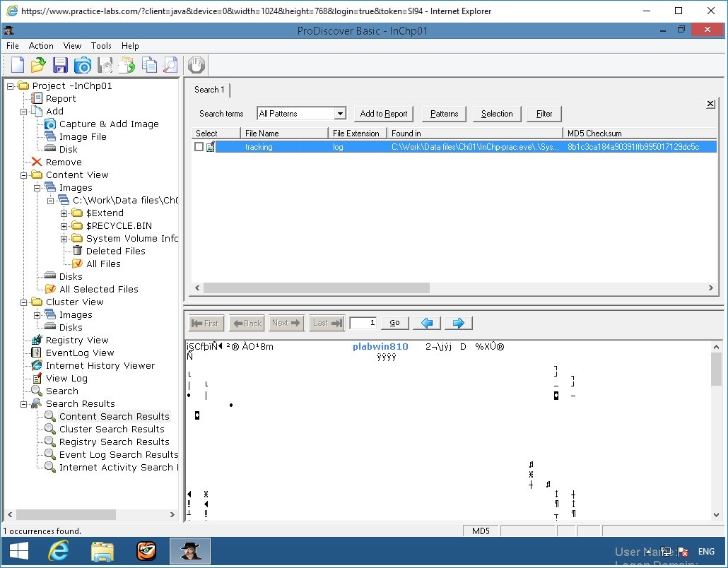Close the search results panel
728x568 pixels.
coord(710,104)
